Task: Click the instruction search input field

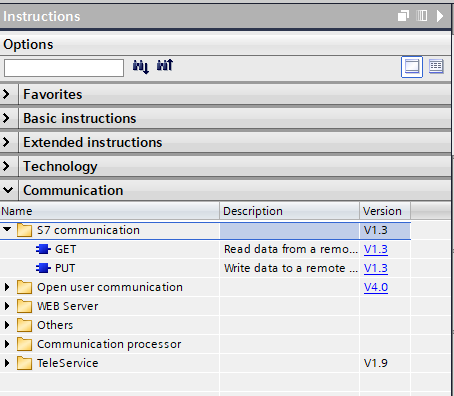Action: (x=64, y=68)
